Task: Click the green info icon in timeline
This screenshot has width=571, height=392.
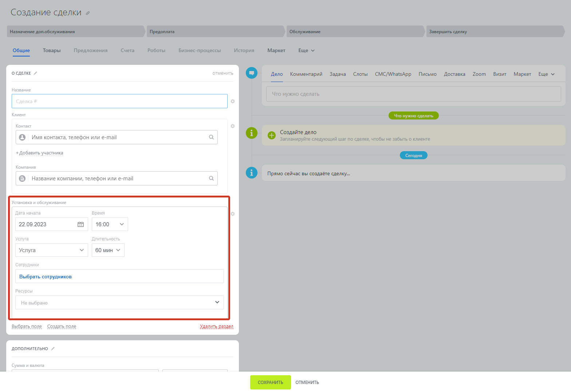Action: (252, 133)
